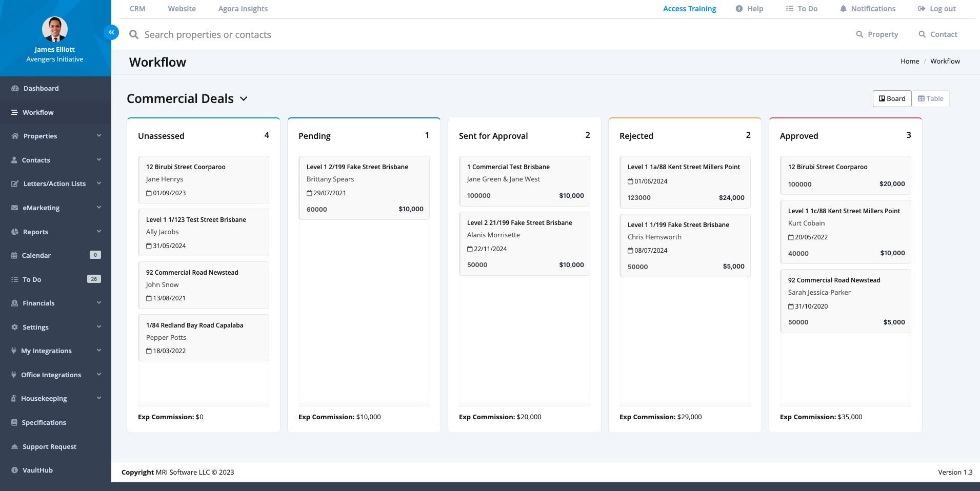Click the Support Request bell icon
The width and height of the screenshot is (980, 491).
(x=14, y=446)
